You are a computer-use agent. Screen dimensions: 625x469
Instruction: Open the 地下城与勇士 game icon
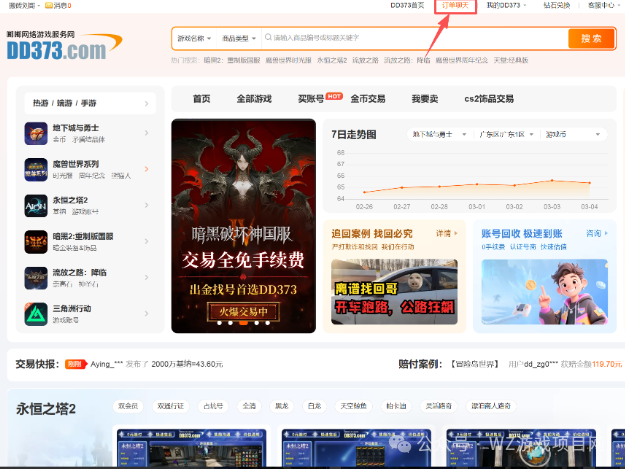click(36, 133)
